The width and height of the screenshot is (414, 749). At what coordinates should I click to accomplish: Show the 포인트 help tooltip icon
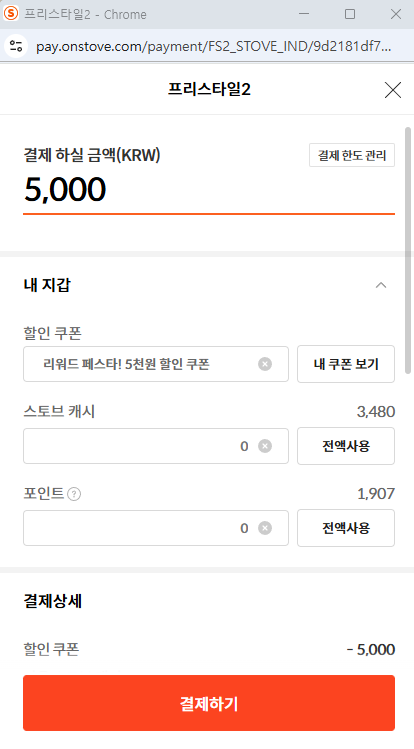pyautogui.click(x=74, y=494)
